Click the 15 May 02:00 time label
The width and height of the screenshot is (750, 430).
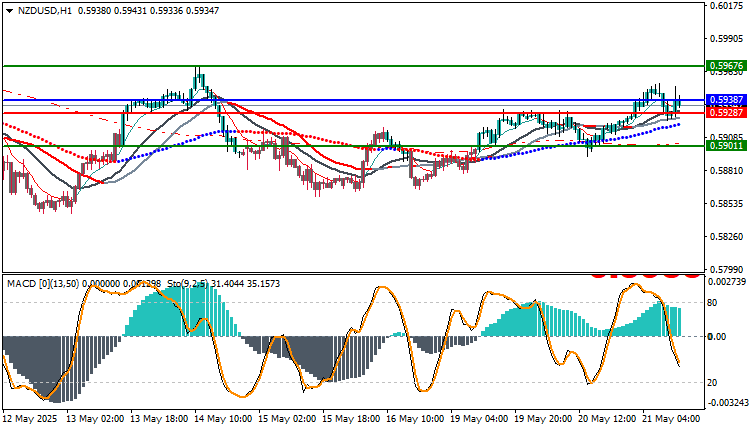(x=287, y=419)
